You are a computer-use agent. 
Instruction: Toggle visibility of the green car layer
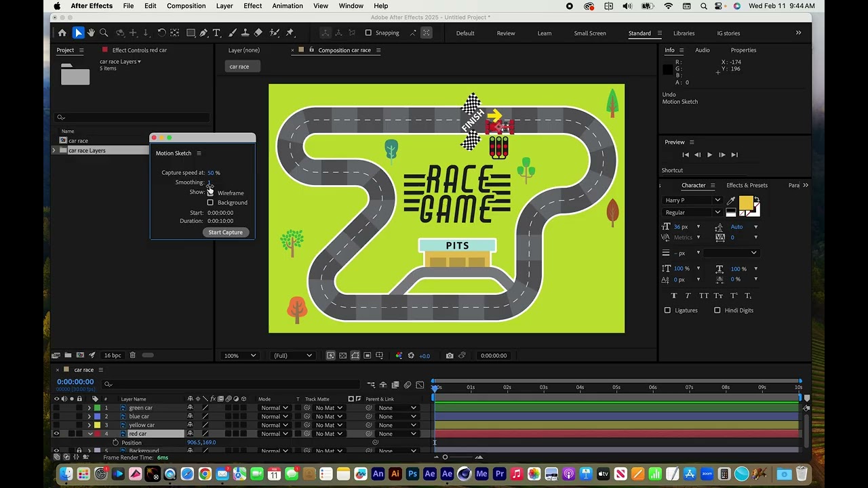pyautogui.click(x=56, y=408)
